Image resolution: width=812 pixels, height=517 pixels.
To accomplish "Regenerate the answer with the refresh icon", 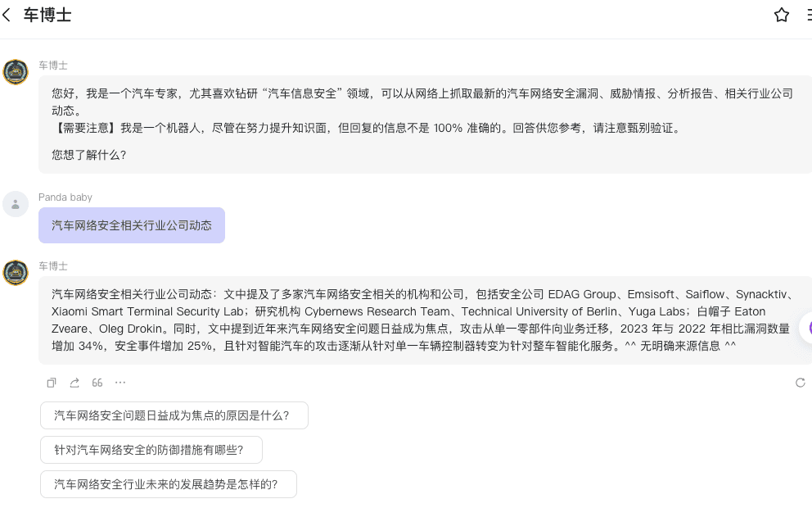I will click(x=800, y=383).
